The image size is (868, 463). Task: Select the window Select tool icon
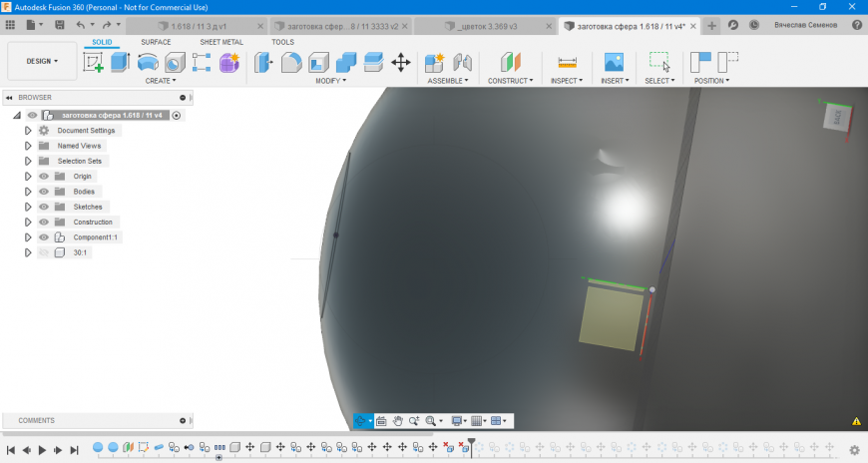point(659,62)
